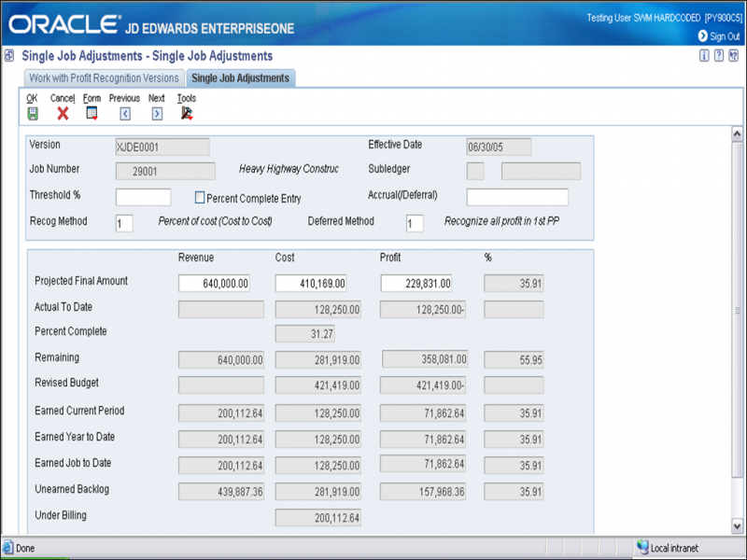Image resolution: width=747 pixels, height=560 pixels.
Task: Click the red Cancel X icon
Action: tap(63, 114)
